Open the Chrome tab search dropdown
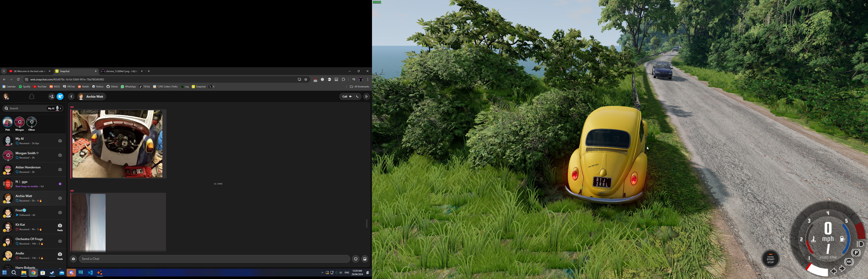This screenshot has height=279, width=868. pyautogui.click(x=4, y=71)
